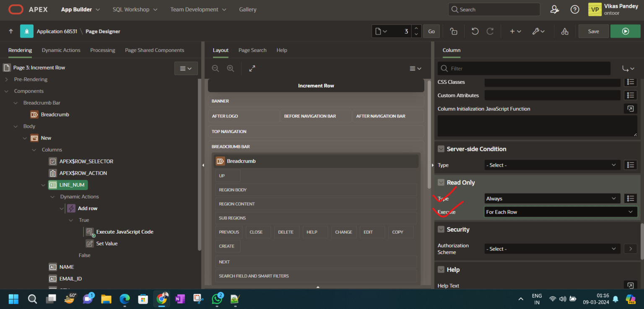Expand the layout pane to full size

click(252, 69)
